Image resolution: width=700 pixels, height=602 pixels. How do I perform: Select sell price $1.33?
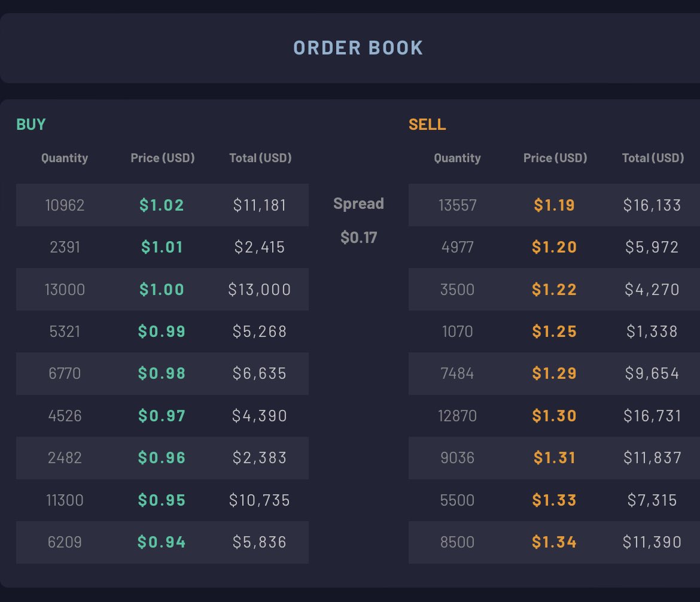[555, 500]
